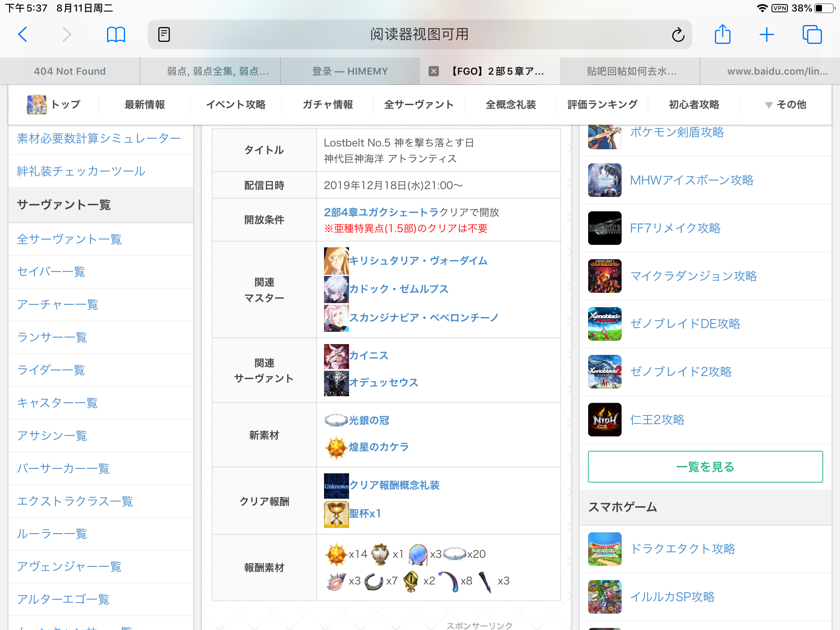Open 初心者攻略 nav menu
The image size is (840, 630).
(x=694, y=105)
